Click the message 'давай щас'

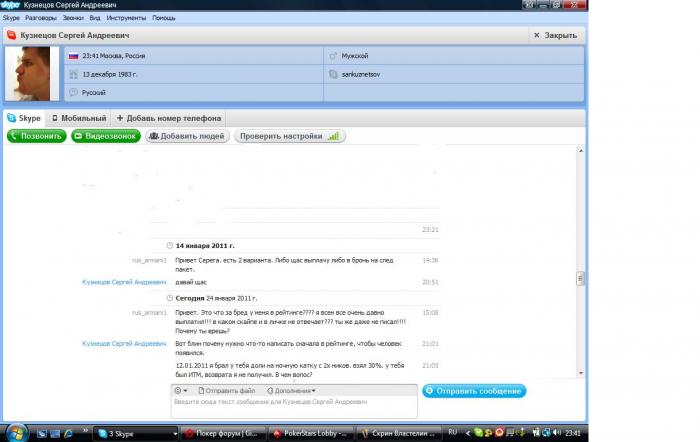pos(191,282)
